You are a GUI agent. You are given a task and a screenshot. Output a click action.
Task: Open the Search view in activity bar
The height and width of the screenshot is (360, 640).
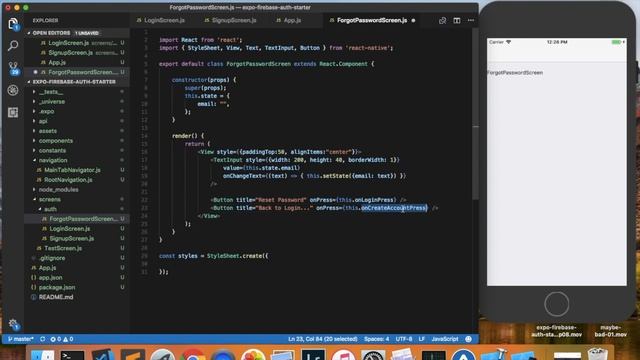pyautogui.click(x=13, y=45)
